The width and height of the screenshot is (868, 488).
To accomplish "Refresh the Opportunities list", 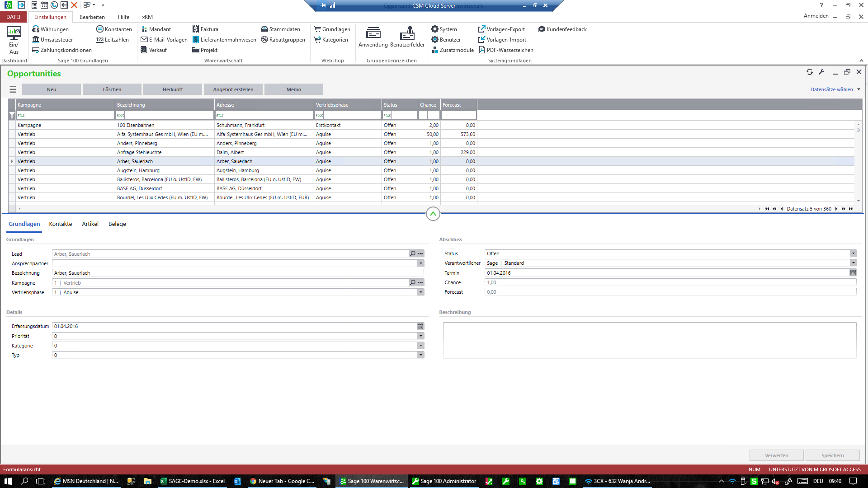I will 809,72.
